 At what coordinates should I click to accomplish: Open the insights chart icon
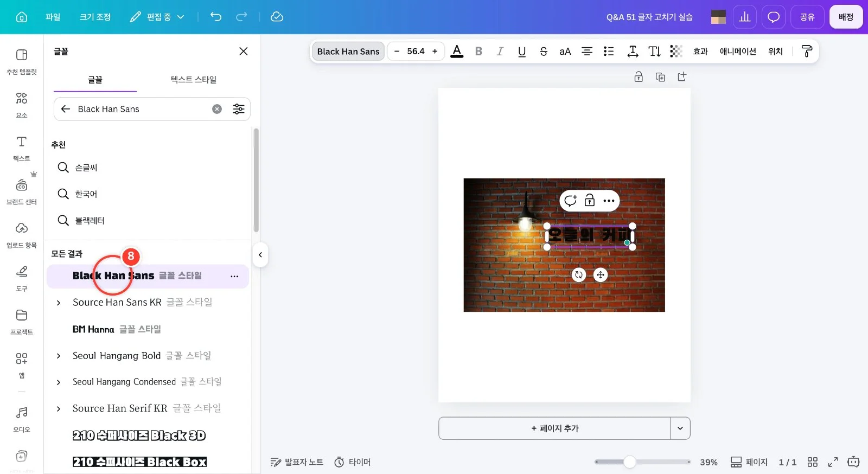pos(745,17)
